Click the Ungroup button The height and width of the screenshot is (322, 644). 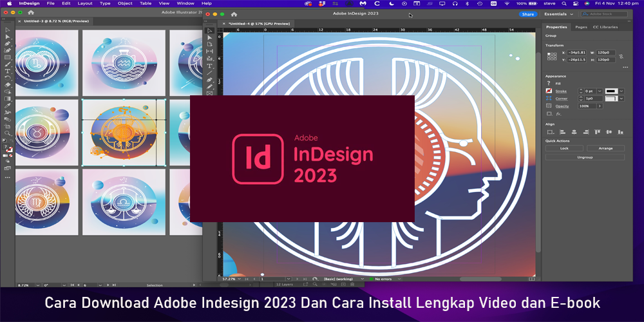[585, 157]
